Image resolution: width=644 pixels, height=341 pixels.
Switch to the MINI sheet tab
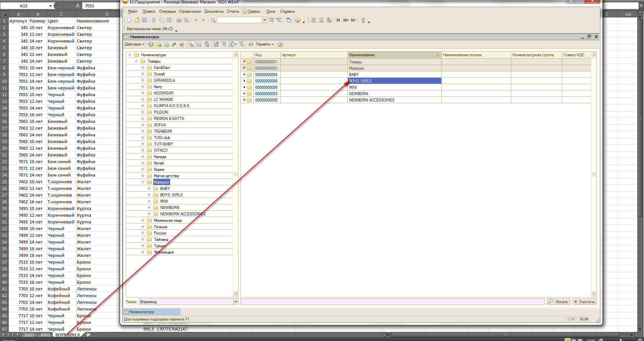click(45, 335)
